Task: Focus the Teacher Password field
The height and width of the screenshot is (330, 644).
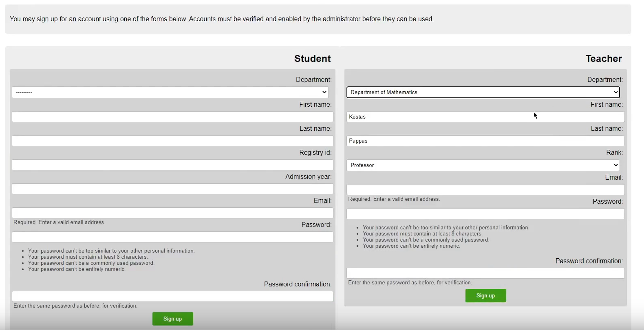Action: coord(485,213)
